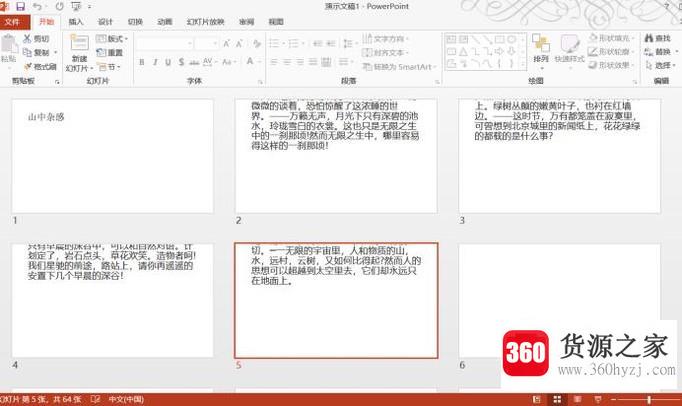The width and height of the screenshot is (682, 406).
Task: Decrease list indent level
Action: tap(318, 44)
